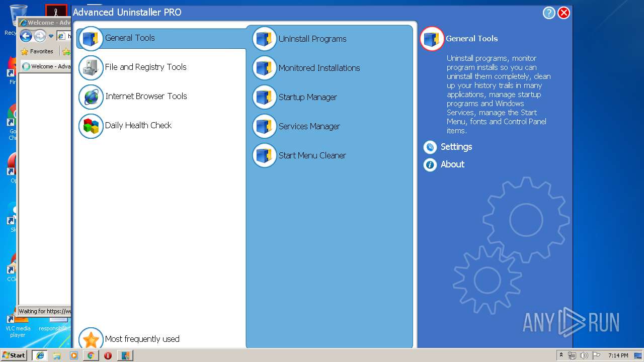Show hidden tray icons arrow
Viewport: 644px width, 362px height.
(561, 355)
